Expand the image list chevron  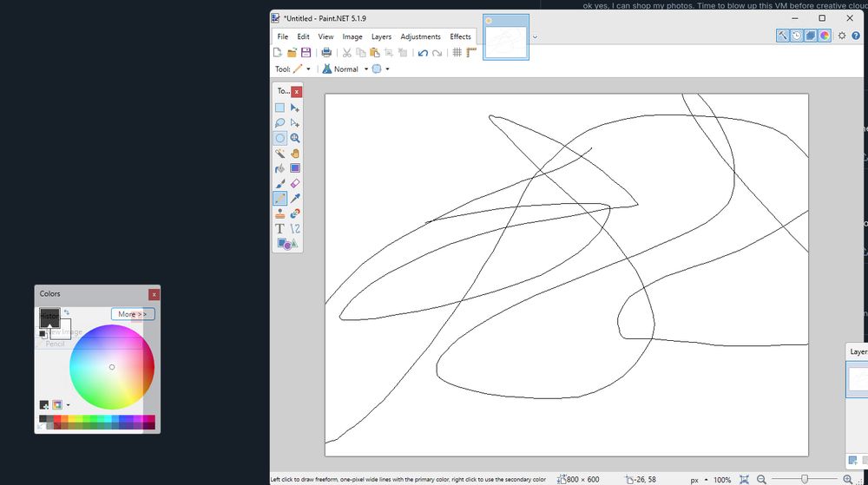[x=535, y=37]
